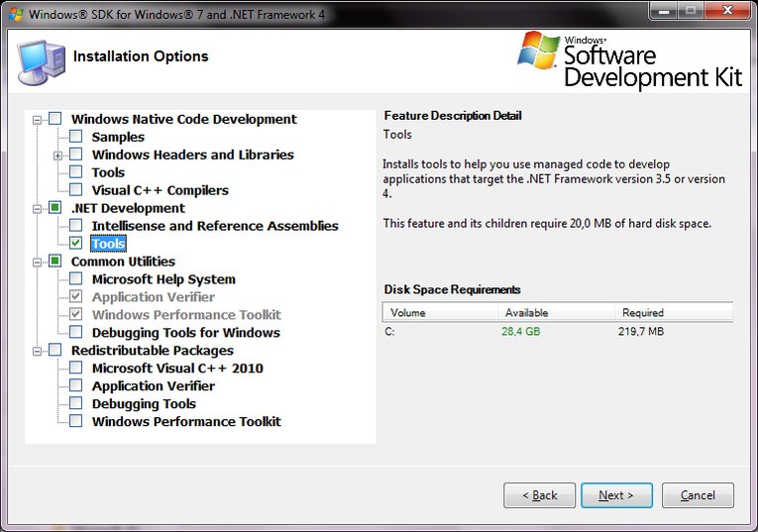Select the Windows Headers and Libraries label
758x532 pixels.
pyautogui.click(x=193, y=155)
